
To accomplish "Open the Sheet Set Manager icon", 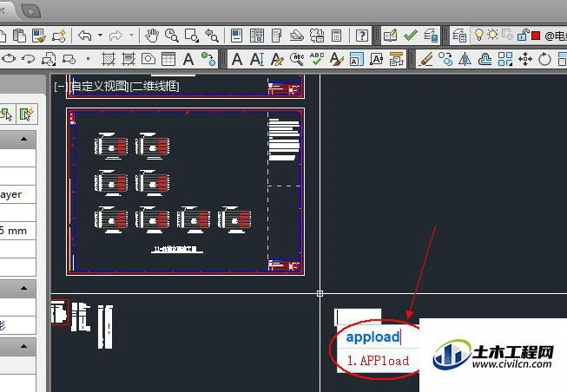I will [296, 36].
